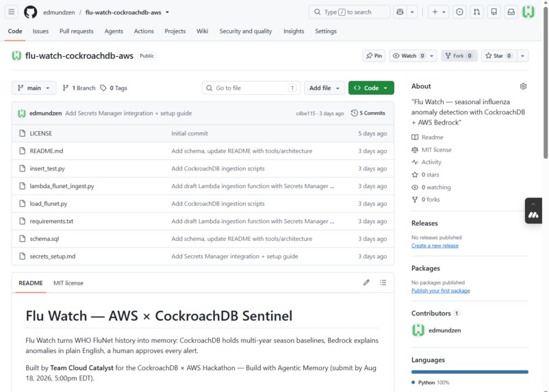Open requirements.txt file

tap(51, 221)
